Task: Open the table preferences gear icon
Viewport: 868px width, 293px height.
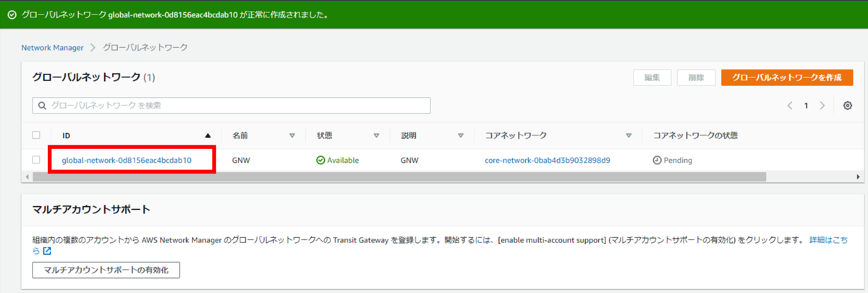Action: (848, 106)
